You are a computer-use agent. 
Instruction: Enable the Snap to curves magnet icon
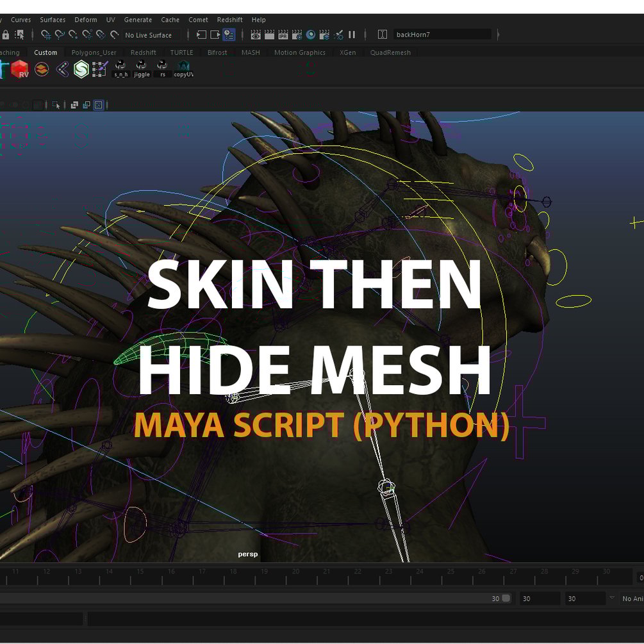coord(60,35)
